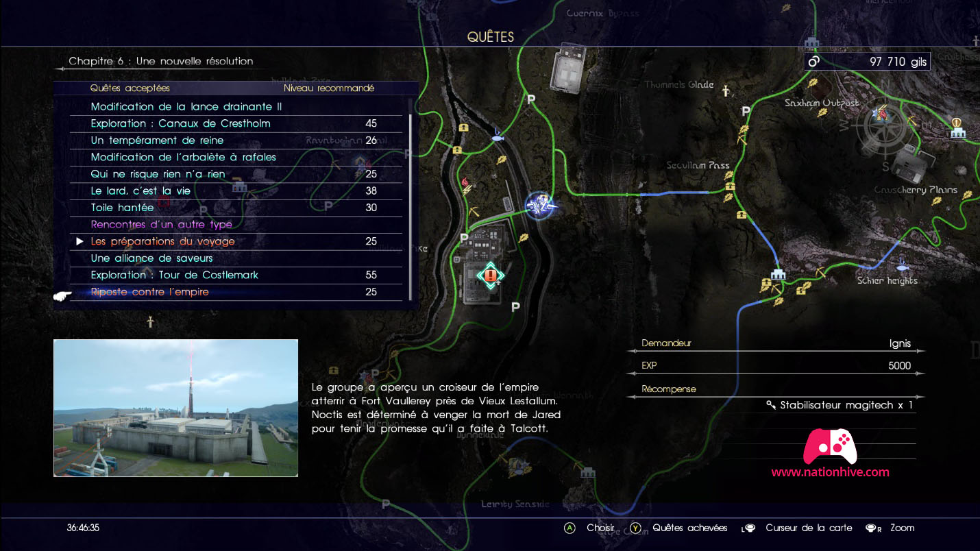The height and width of the screenshot is (551, 980).
Task: Click the wheat icon east of the fort
Action: pos(523,238)
